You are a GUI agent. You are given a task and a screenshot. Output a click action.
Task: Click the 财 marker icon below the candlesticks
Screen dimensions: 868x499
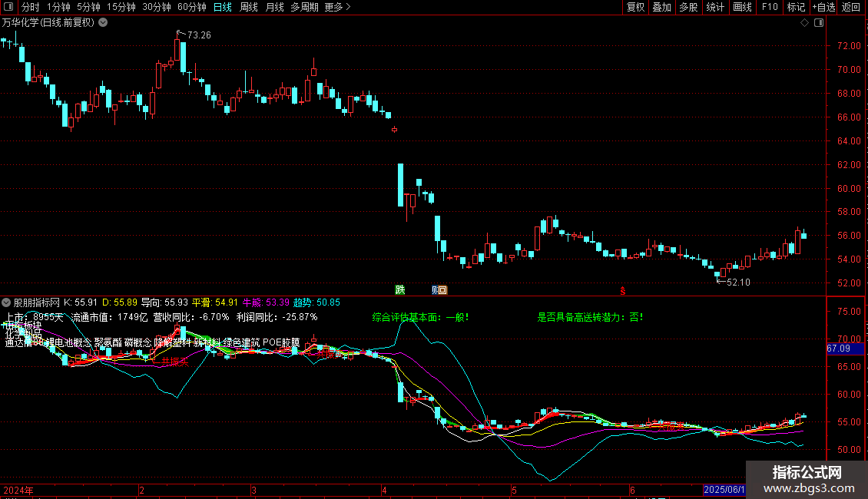(435, 289)
